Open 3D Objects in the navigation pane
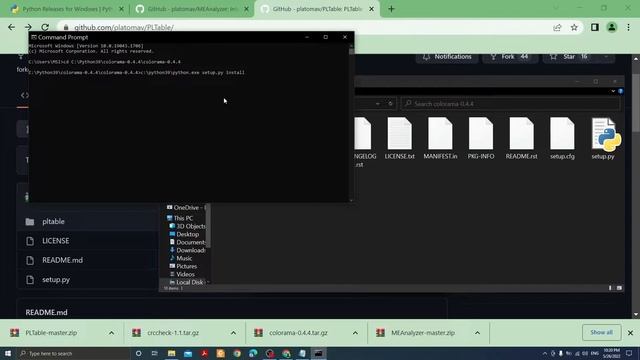This screenshot has height=360, width=640. point(188,226)
